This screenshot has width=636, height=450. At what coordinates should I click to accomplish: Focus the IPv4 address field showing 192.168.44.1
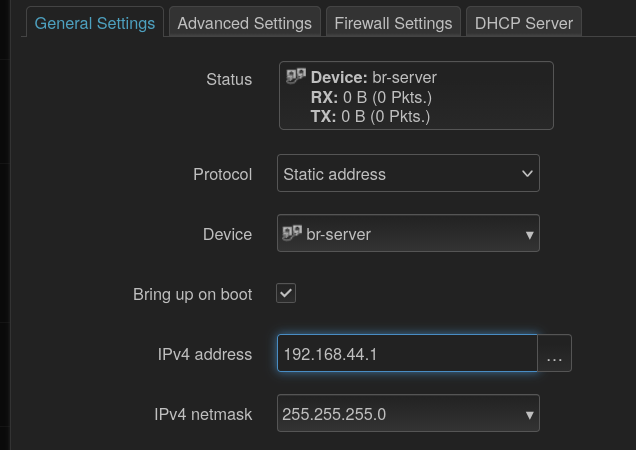tap(407, 353)
